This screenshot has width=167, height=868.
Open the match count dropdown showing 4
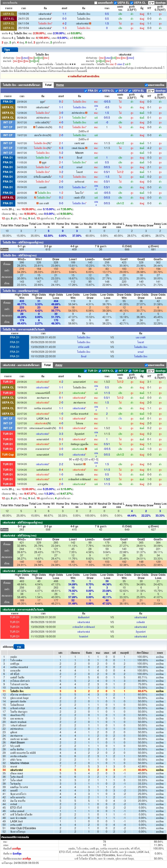151,3
